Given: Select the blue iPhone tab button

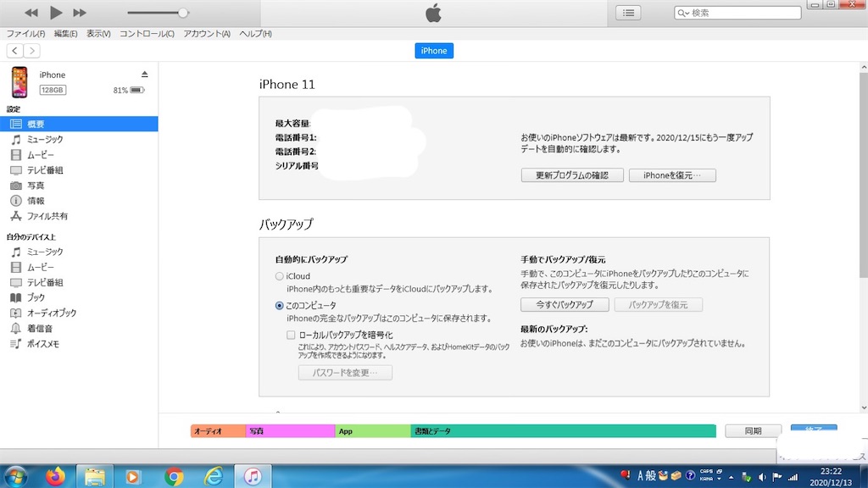Looking at the screenshot, I should pyautogui.click(x=434, y=51).
